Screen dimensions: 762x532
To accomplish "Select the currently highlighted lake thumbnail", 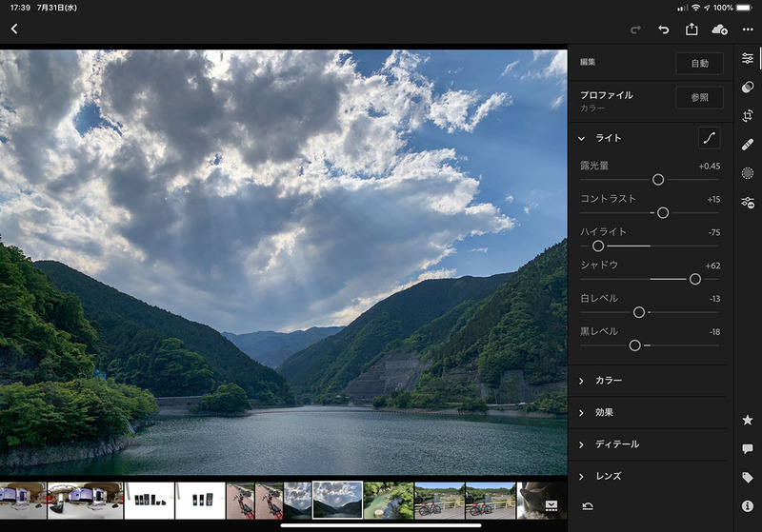I will [x=337, y=501].
